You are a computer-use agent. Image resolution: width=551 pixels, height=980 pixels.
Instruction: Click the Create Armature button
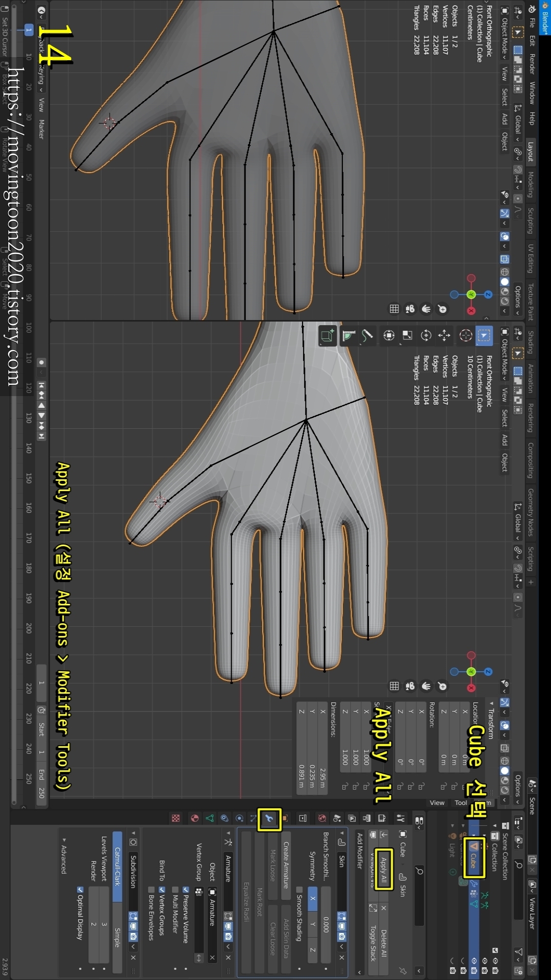click(286, 865)
